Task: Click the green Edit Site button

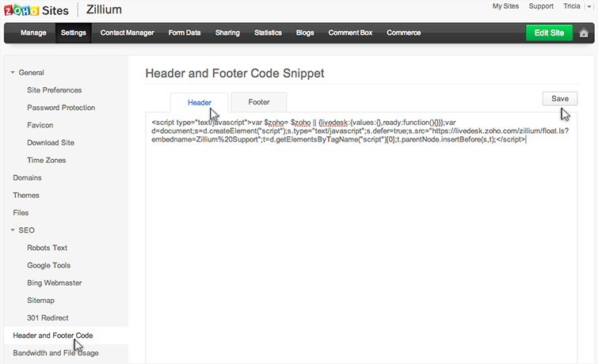Action: tap(549, 32)
